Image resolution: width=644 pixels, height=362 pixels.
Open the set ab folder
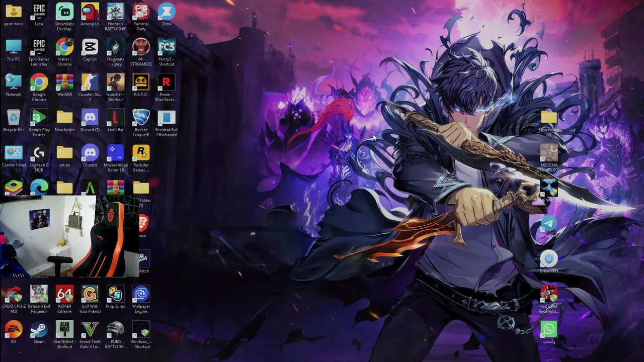pos(64,155)
